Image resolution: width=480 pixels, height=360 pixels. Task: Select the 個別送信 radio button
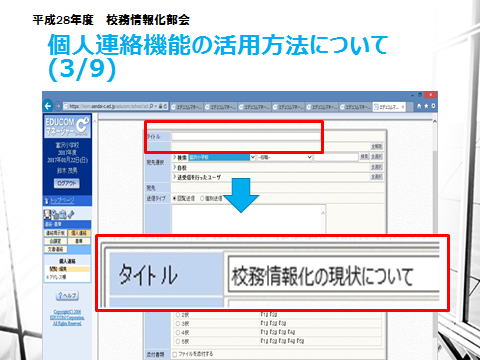pyautogui.click(x=202, y=198)
